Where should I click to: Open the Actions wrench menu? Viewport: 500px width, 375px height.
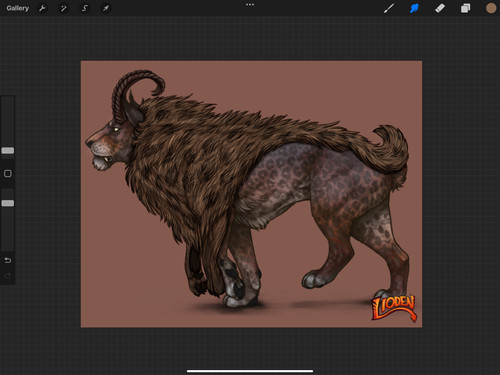click(x=42, y=8)
